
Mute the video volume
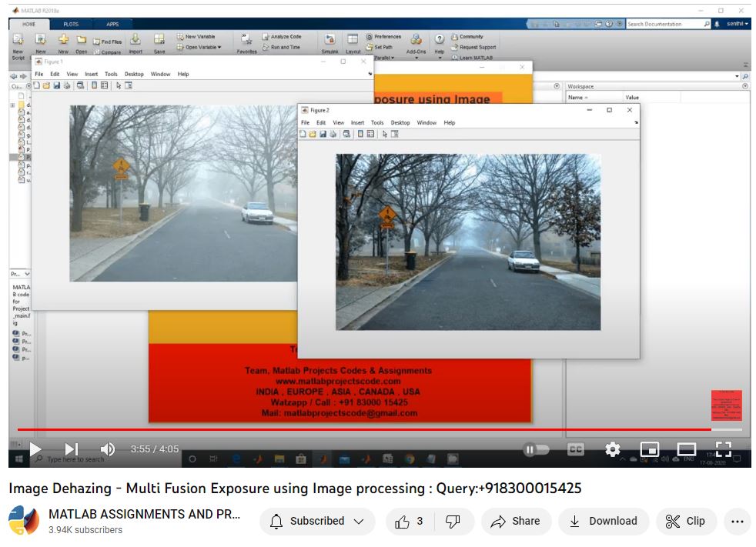tap(107, 449)
